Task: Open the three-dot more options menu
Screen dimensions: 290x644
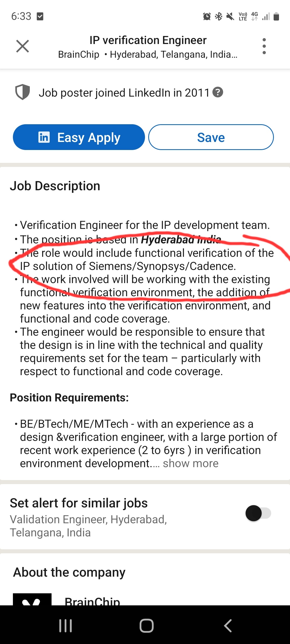Action: click(x=264, y=46)
